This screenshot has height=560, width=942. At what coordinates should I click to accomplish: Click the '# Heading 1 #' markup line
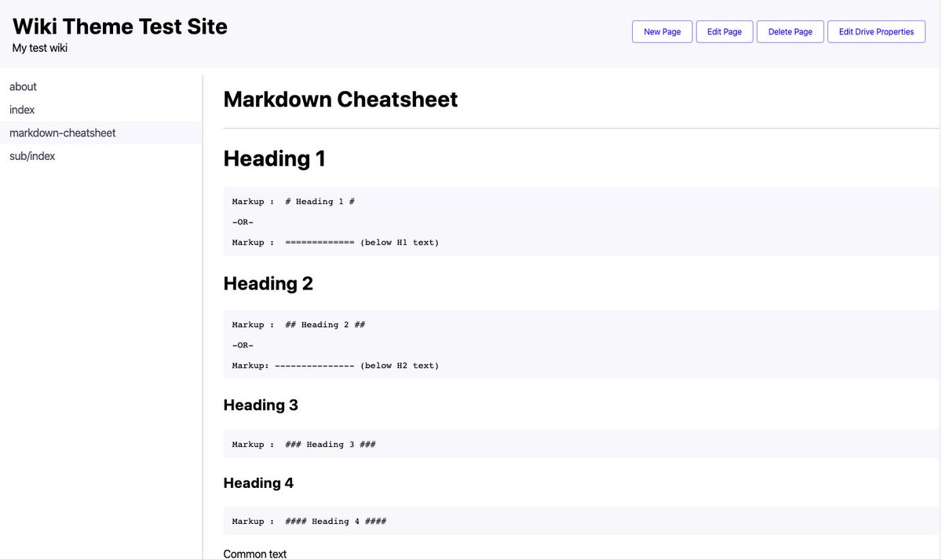coord(294,202)
